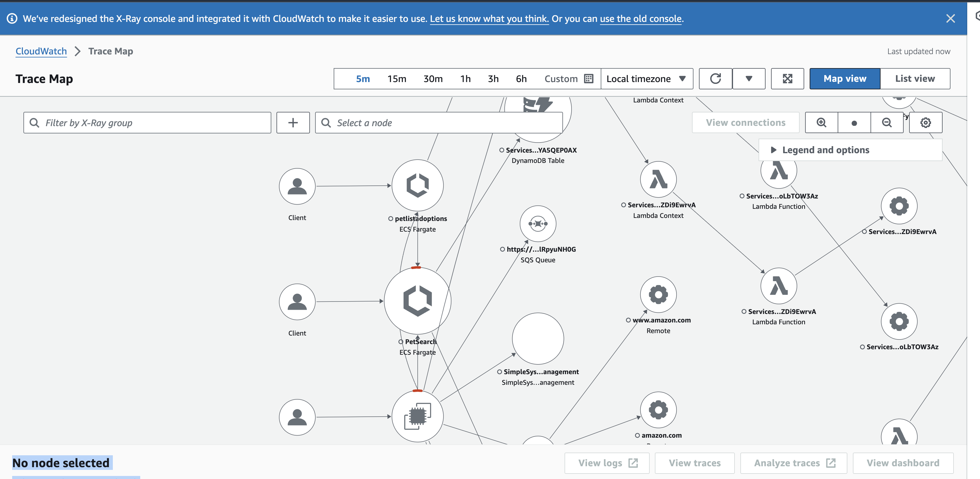The height and width of the screenshot is (479, 980).
Task: Open refresh interval dropdown arrow
Action: click(x=748, y=79)
